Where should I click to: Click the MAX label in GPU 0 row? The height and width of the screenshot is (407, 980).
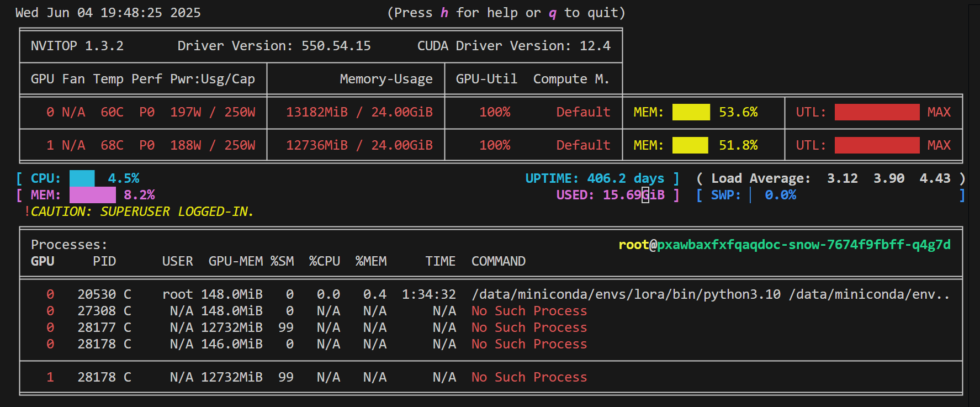(x=939, y=112)
